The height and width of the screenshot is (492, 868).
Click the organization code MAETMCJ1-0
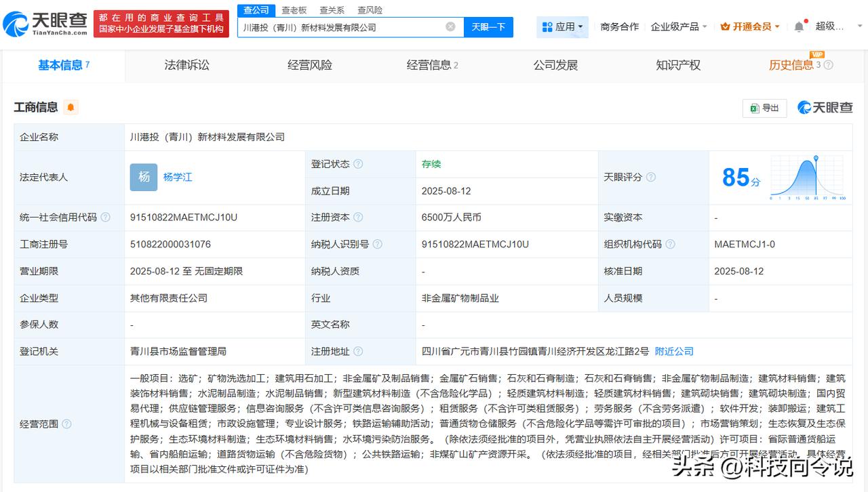[x=745, y=244]
